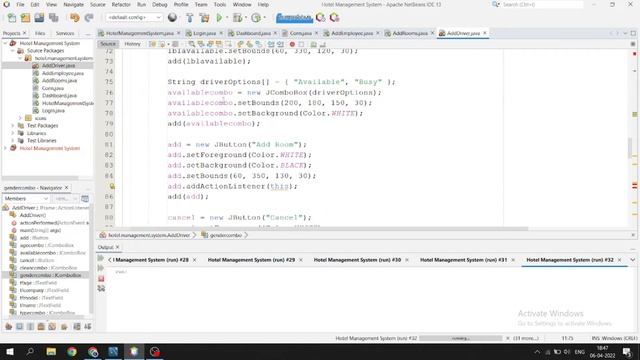Select AddEmployee.java in project tree
Viewport: 640px width, 360px height.
point(62,73)
